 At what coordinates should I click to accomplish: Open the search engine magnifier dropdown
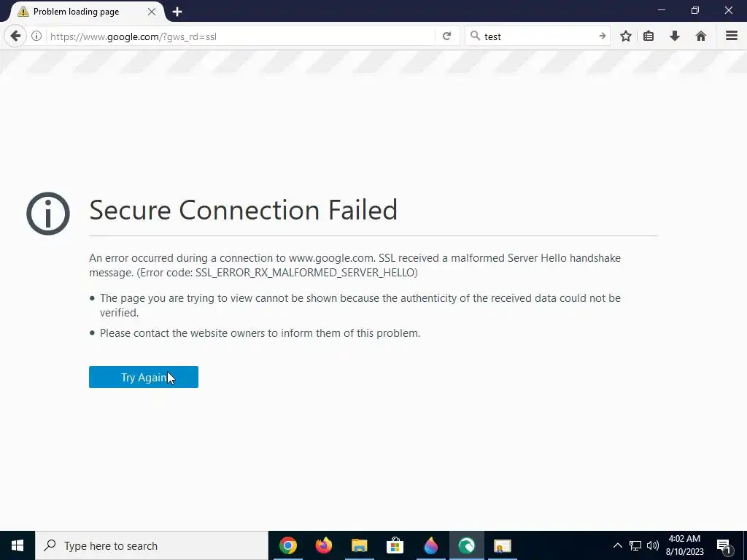(x=475, y=36)
